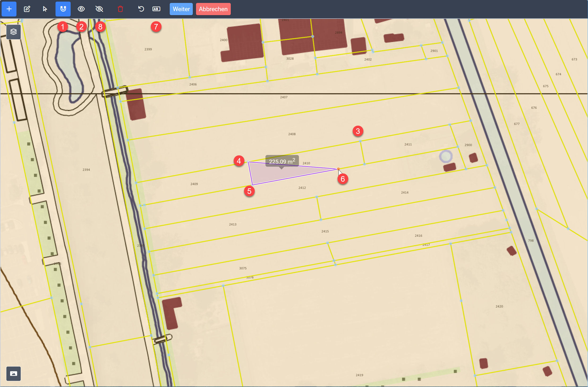Viewport: 588px width, 387px height.
Task: Continue with the Weiter button
Action: click(x=181, y=9)
